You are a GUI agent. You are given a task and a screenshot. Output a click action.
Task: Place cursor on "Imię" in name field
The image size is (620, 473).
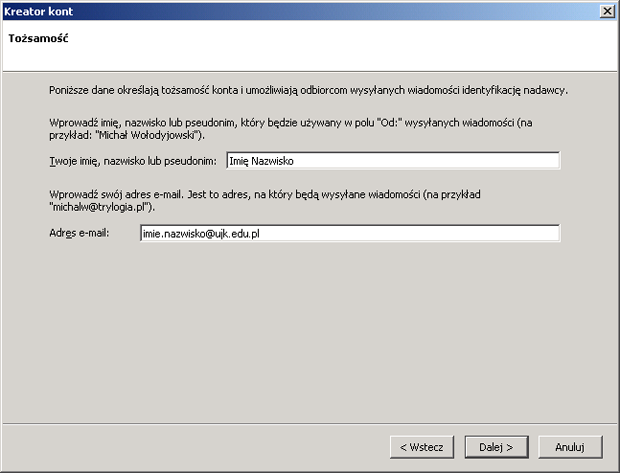tap(238, 160)
